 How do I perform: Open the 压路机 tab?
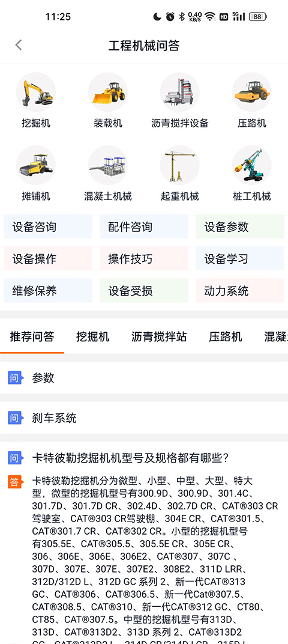225,337
